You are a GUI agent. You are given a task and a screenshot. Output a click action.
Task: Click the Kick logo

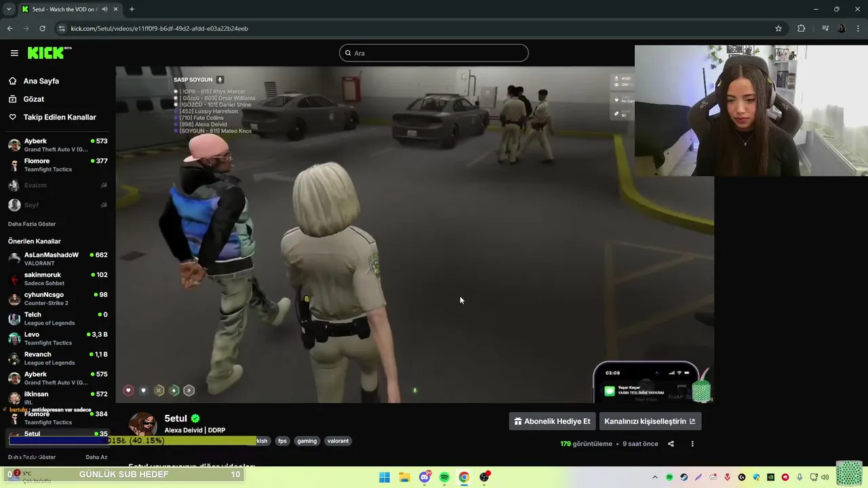pyautogui.click(x=50, y=53)
